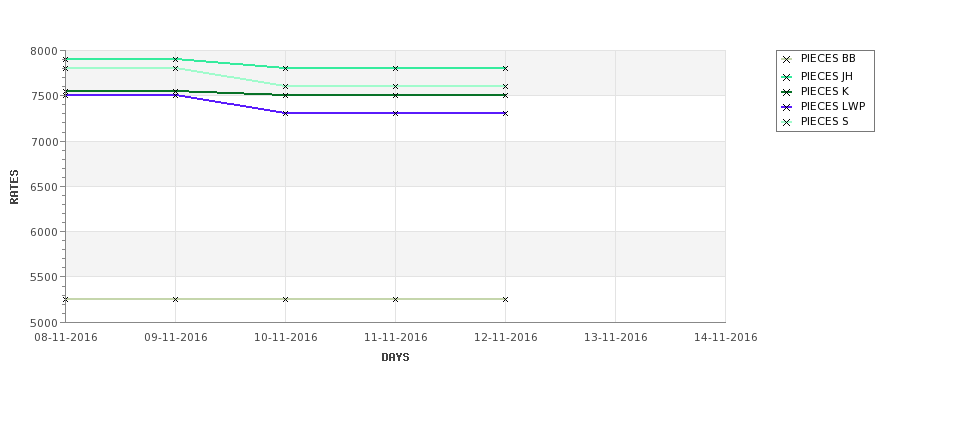
Task: Click the PIECES BB legend marker icon
Action: tap(786, 60)
